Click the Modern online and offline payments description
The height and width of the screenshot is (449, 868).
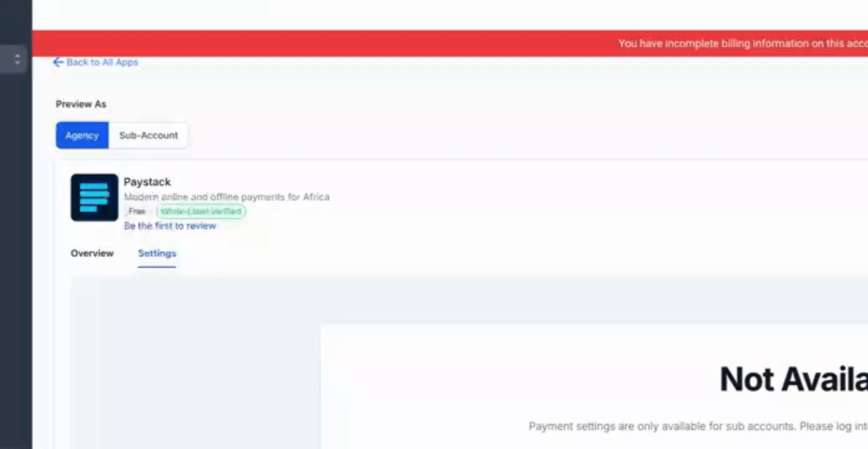coord(226,197)
